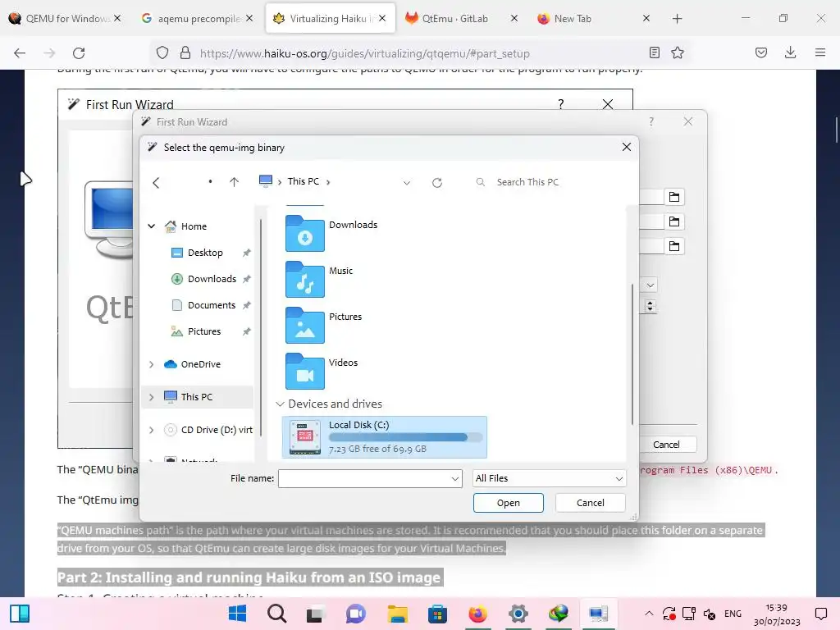
Task: Open the wizard combo box dropdown
Action: [x=650, y=285]
